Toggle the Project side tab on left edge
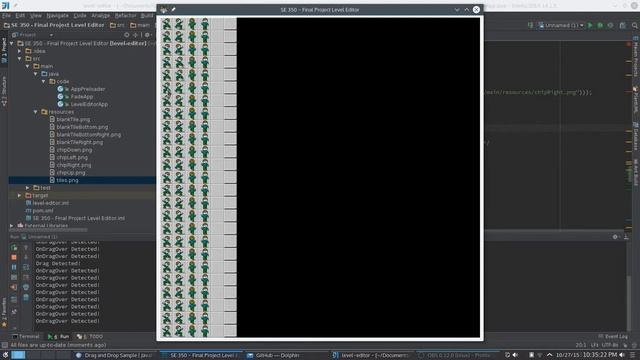 [x=4, y=50]
